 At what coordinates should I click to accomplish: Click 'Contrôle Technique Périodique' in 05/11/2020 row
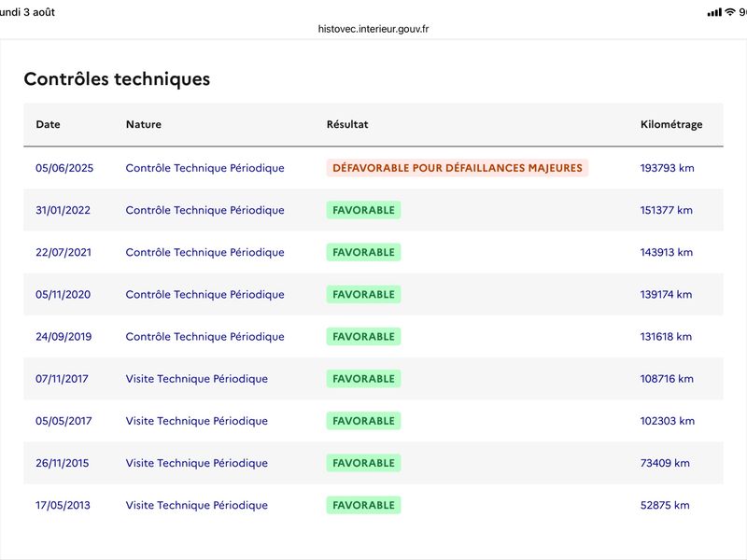point(204,294)
